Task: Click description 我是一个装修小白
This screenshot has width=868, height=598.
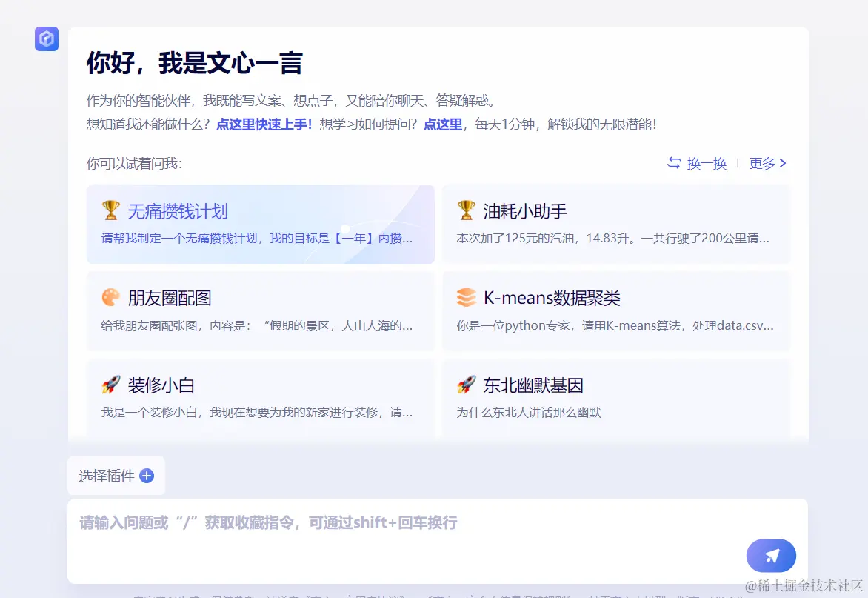Action: 257,413
